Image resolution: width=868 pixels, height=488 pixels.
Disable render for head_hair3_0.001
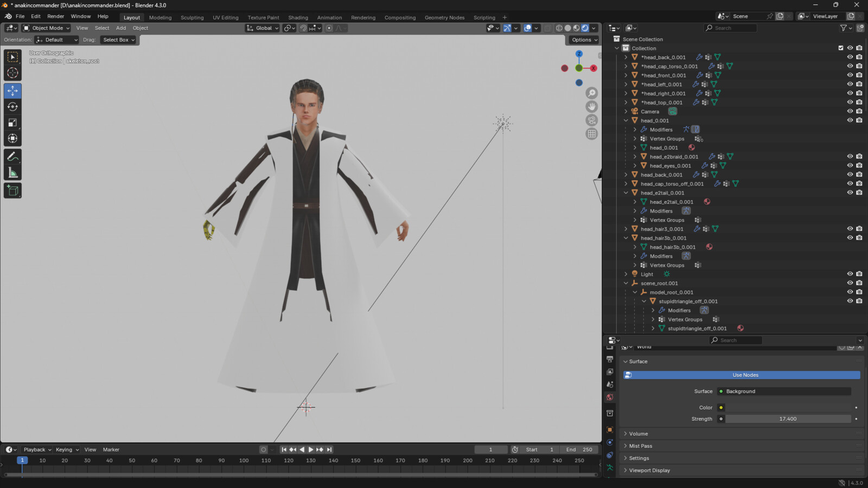pos(859,229)
